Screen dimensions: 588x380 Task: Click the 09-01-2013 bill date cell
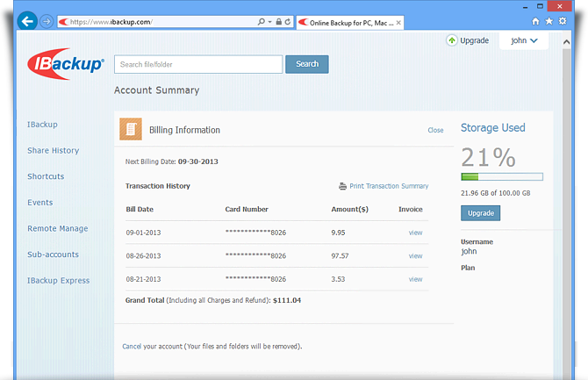143,233
